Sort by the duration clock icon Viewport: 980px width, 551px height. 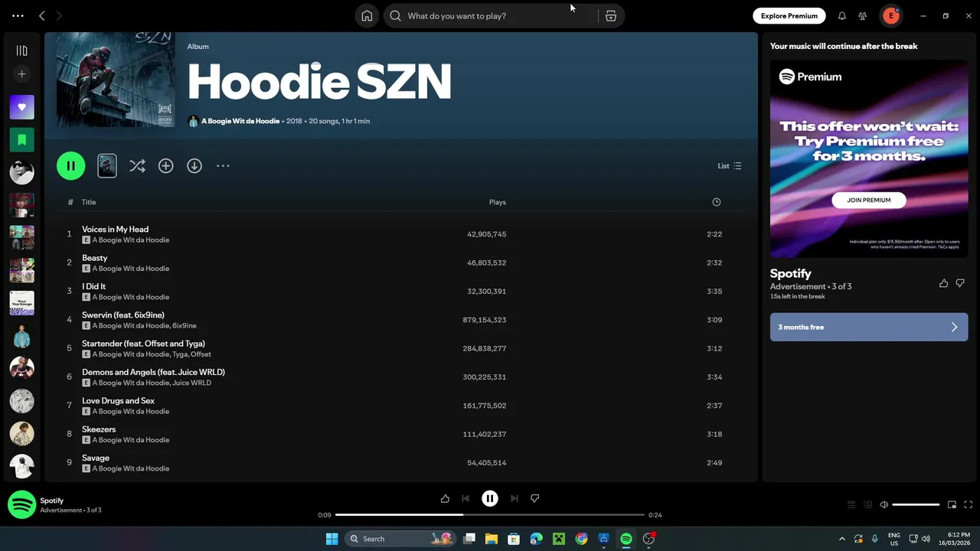click(x=717, y=202)
